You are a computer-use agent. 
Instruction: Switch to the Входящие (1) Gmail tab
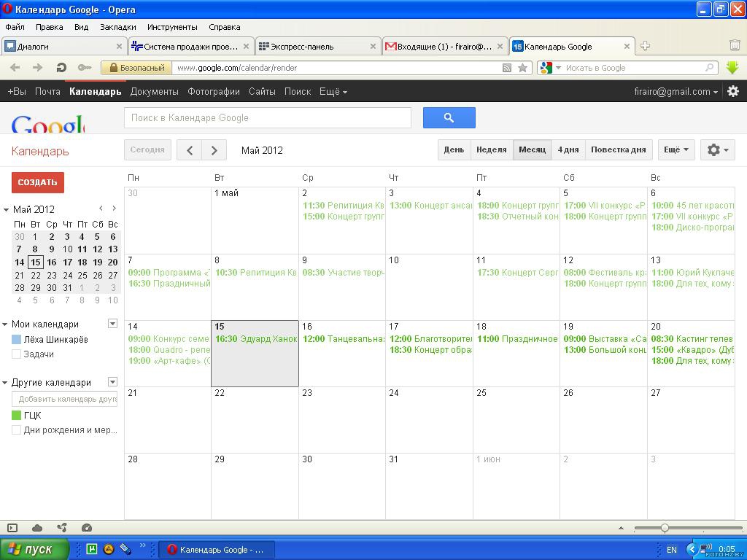[444, 47]
